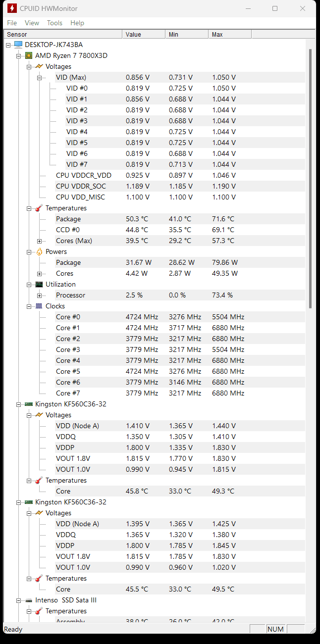Click the vertical scrollbar thumb
This screenshot has width=320, height=644.
pos(311,178)
